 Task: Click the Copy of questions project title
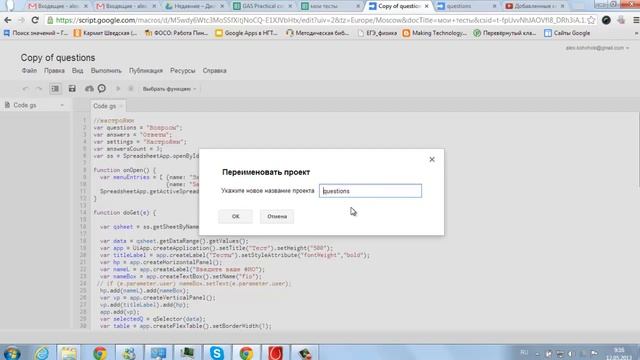click(58, 58)
